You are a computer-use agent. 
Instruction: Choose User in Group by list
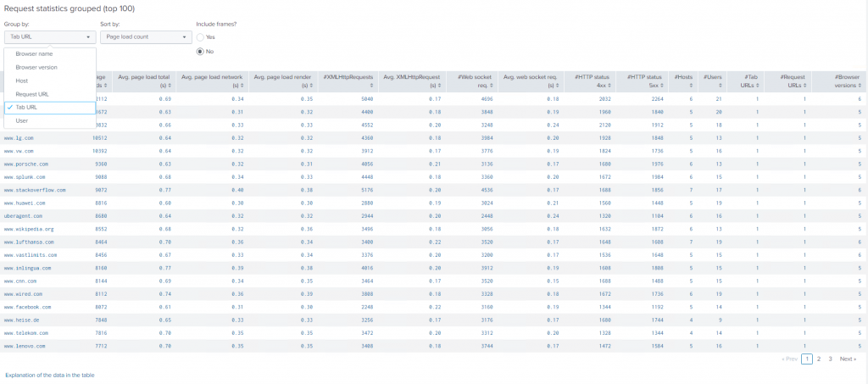click(x=50, y=120)
